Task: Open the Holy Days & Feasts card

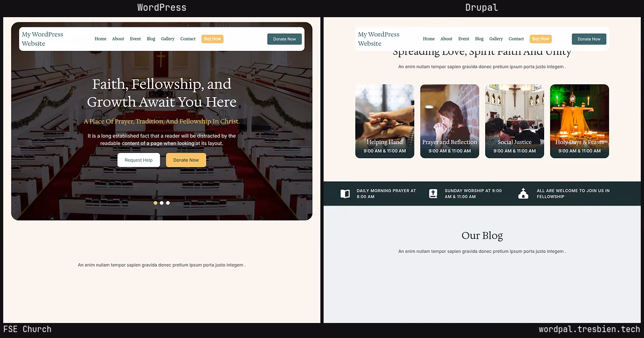Action: click(x=580, y=121)
